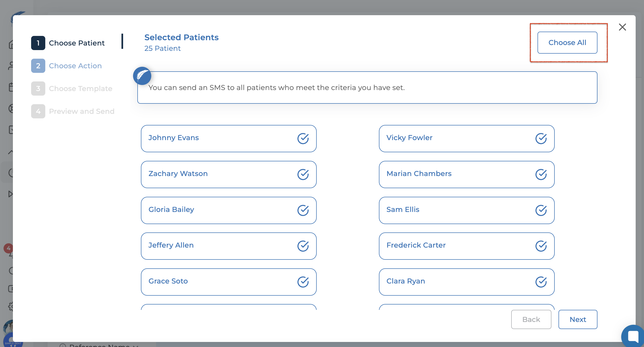This screenshot has height=347, width=644.
Task: Click the feather logo icon beside the SMS hint
Action: click(x=142, y=76)
